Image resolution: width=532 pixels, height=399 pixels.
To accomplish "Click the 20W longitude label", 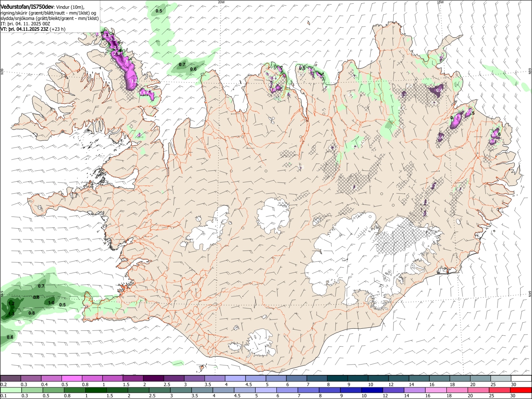I will (221, 2).
